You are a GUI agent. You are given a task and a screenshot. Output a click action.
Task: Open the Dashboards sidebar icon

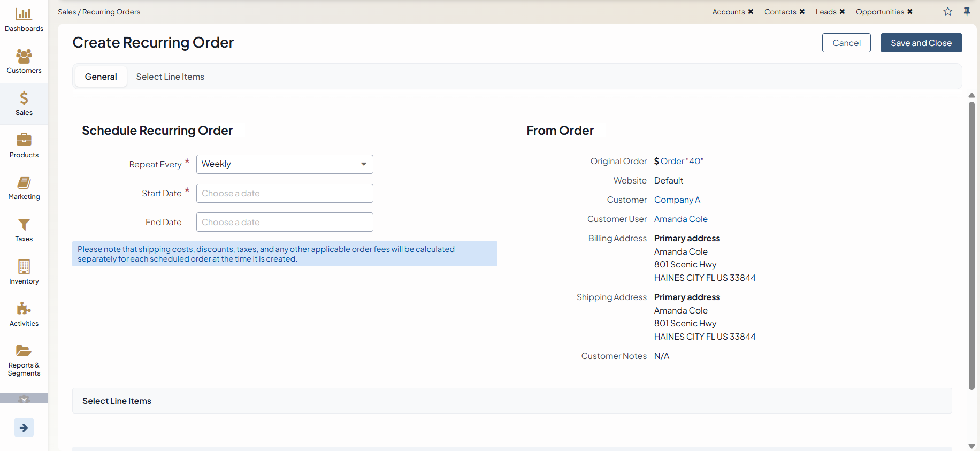tap(24, 14)
